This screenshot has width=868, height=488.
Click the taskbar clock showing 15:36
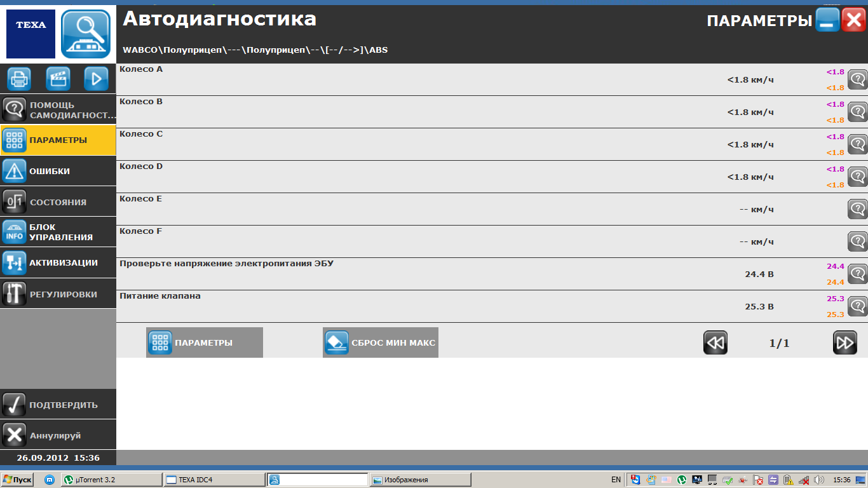(x=842, y=480)
